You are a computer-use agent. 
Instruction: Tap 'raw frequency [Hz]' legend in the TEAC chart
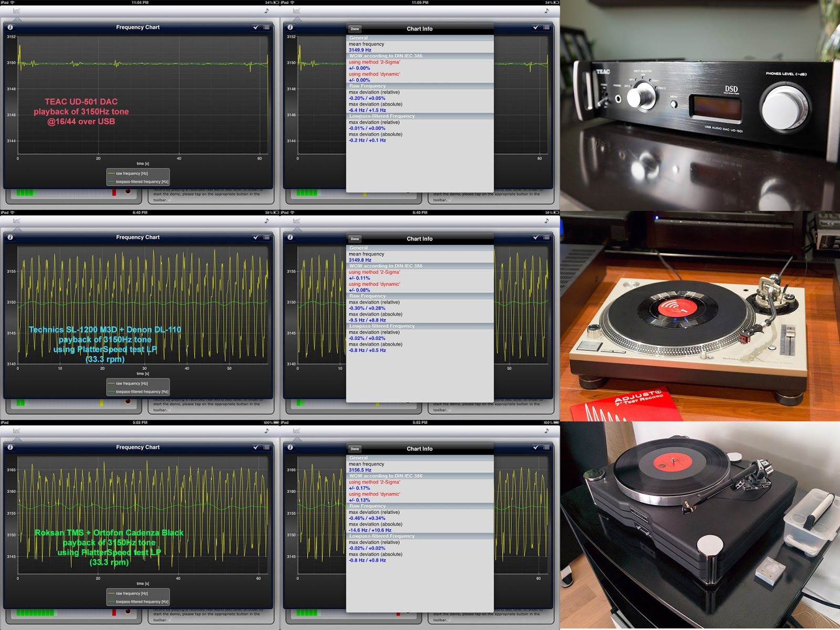coord(132,173)
